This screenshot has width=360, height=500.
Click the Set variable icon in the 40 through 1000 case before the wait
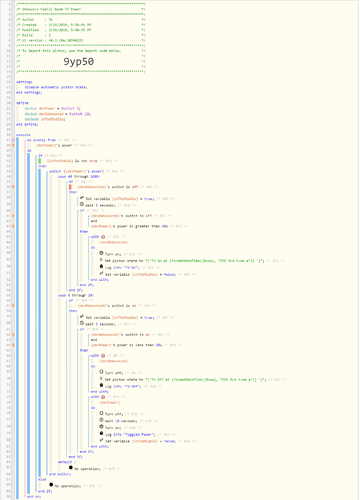[x=82, y=198]
